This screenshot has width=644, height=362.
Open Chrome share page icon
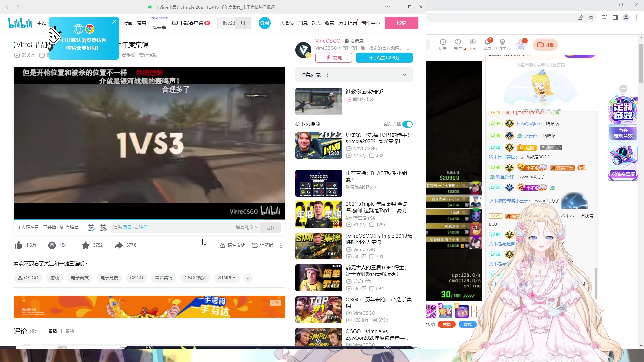point(580,17)
